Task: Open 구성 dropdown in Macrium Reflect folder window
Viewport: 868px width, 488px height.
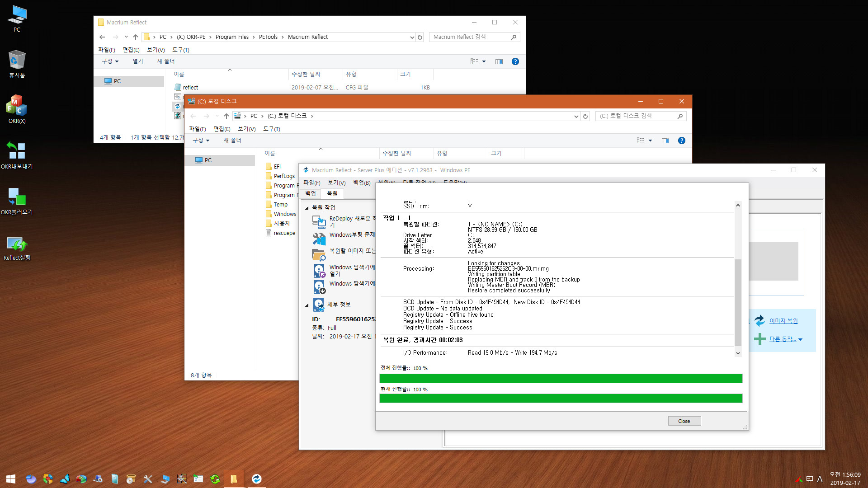Action: tap(110, 61)
